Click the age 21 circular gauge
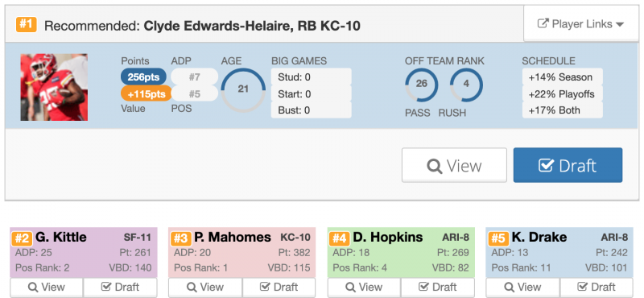Screen dimensions: 644x298 point(243,90)
